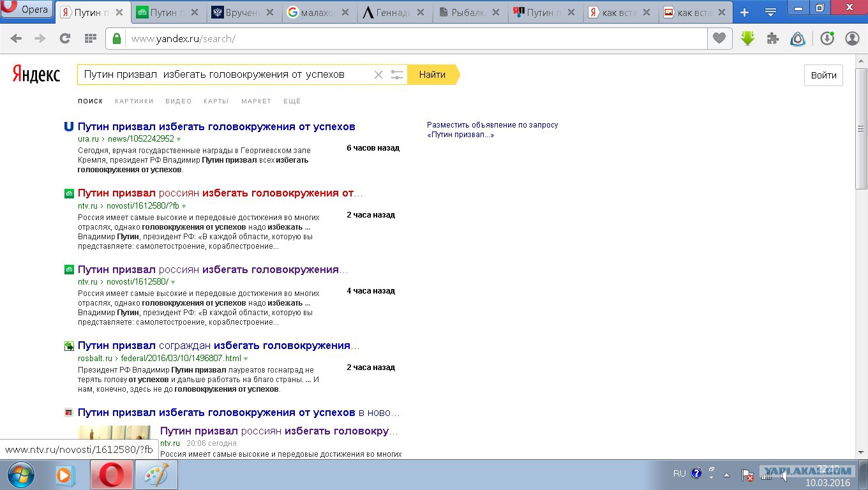This screenshot has height=490, width=868.
Task: Expand dropdown arrow of second ntv.ru novosti/1612580/ result
Action: (173, 282)
